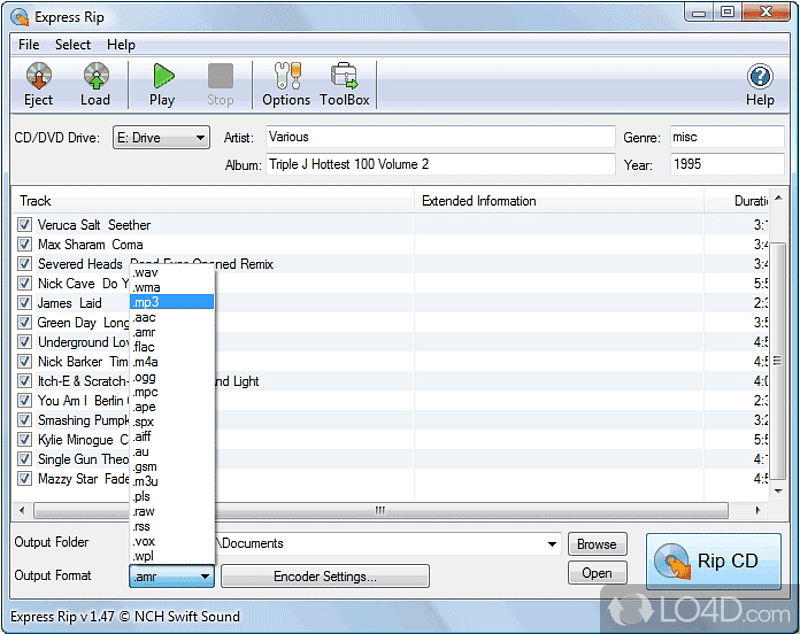The image size is (800, 634).
Task: Select .ogg output format
Action: [172, 377]
